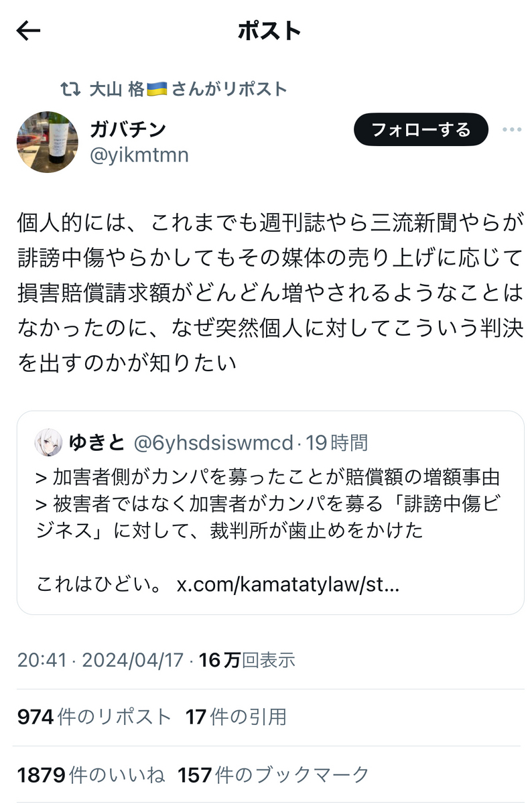
Task: Tap the repost arrows icon near 大山 格
Action: (70, 88)
